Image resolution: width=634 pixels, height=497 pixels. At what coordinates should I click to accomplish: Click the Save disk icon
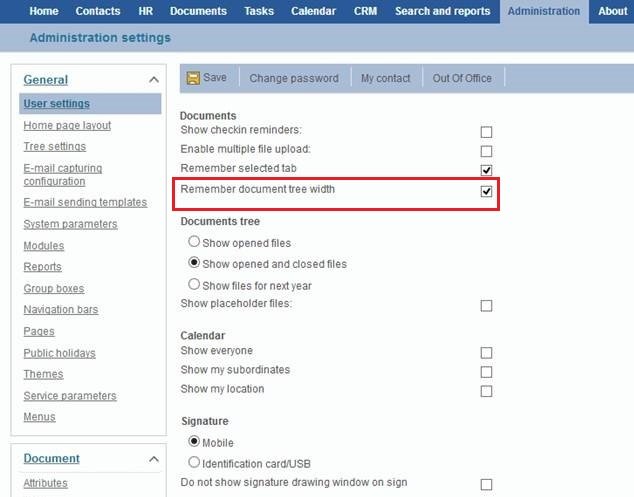pyautogui.click(x=193, y=78)
